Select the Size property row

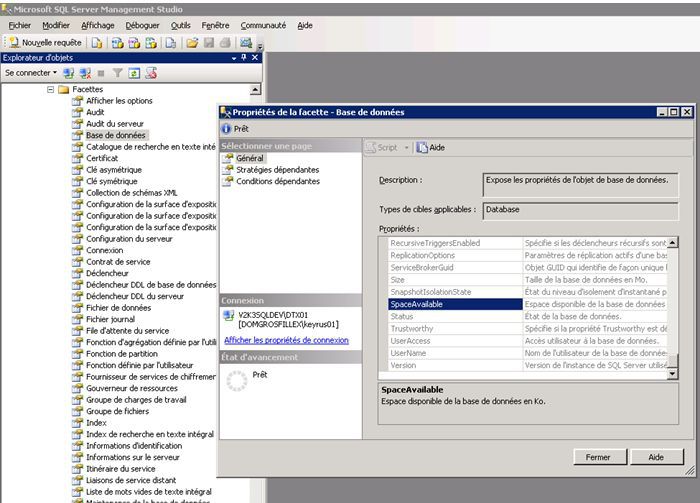528,280
